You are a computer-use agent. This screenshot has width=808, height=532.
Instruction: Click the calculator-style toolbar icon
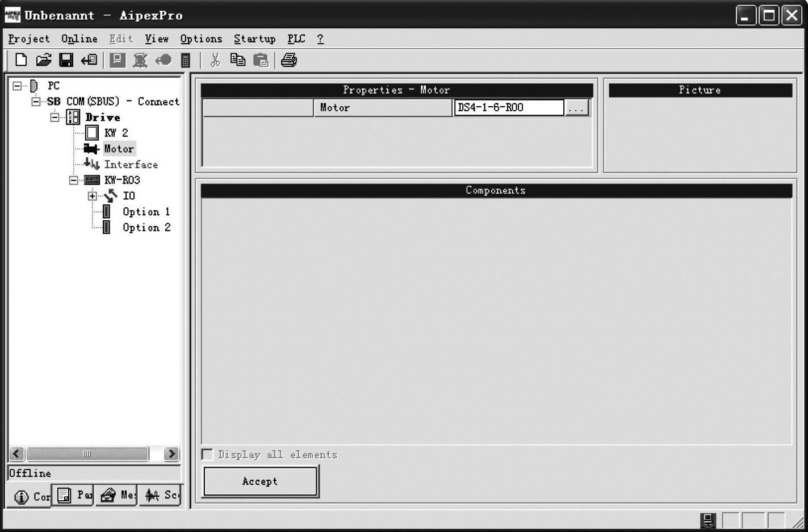(x=186, y=60)
